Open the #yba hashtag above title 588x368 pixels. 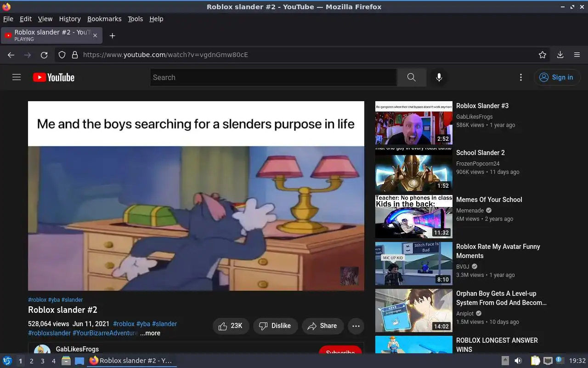click(54, 300)
